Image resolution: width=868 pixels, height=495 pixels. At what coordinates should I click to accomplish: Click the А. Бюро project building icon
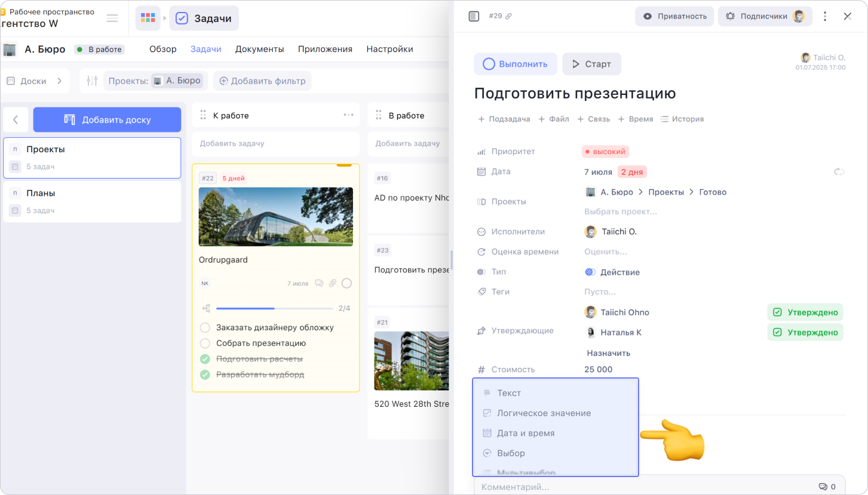10,49
